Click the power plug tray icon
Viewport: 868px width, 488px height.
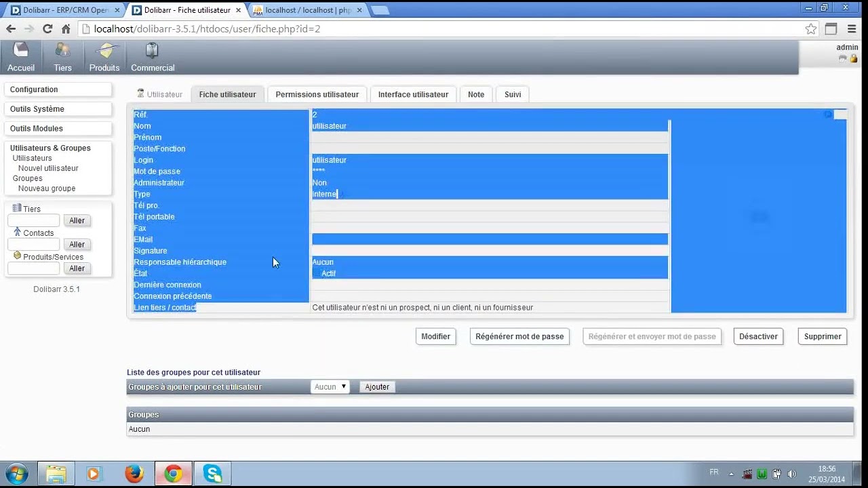pyautogui.click(x=776, y=474)
